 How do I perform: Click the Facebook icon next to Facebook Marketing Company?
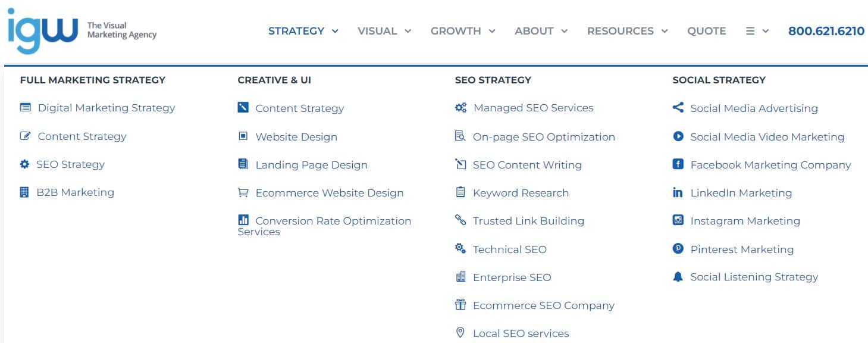678,164
